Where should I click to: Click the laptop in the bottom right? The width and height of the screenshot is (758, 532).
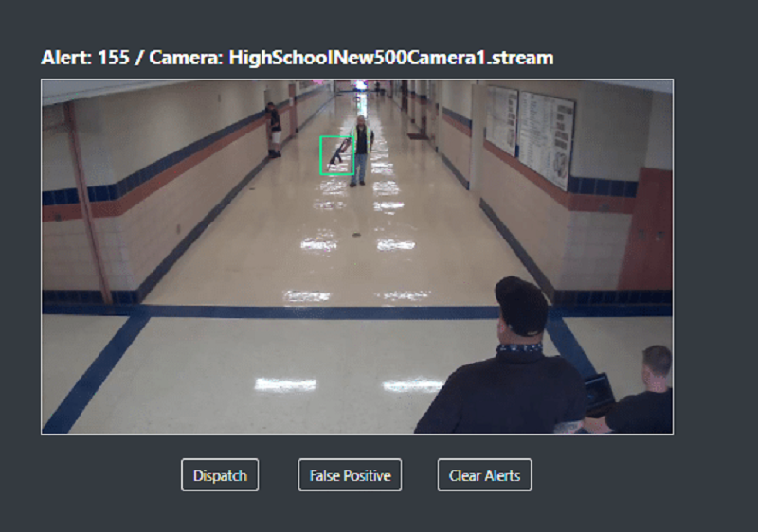(x=597, y=393)
